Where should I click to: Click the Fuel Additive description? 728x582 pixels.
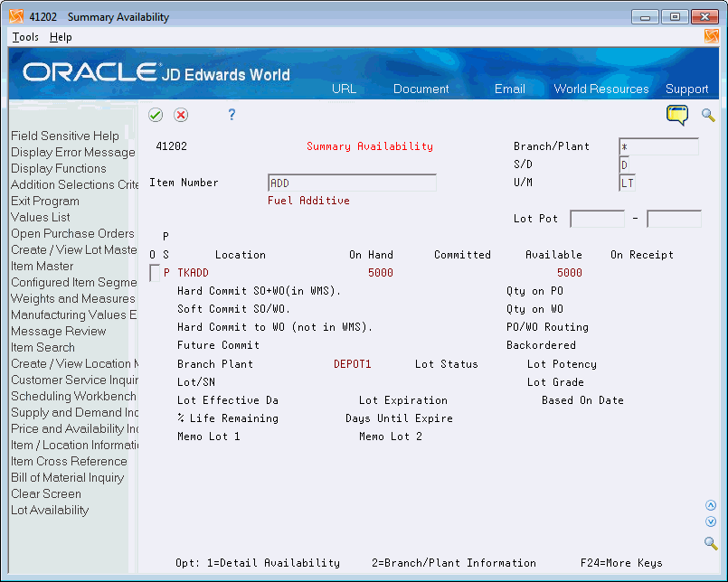click(308, 201)
